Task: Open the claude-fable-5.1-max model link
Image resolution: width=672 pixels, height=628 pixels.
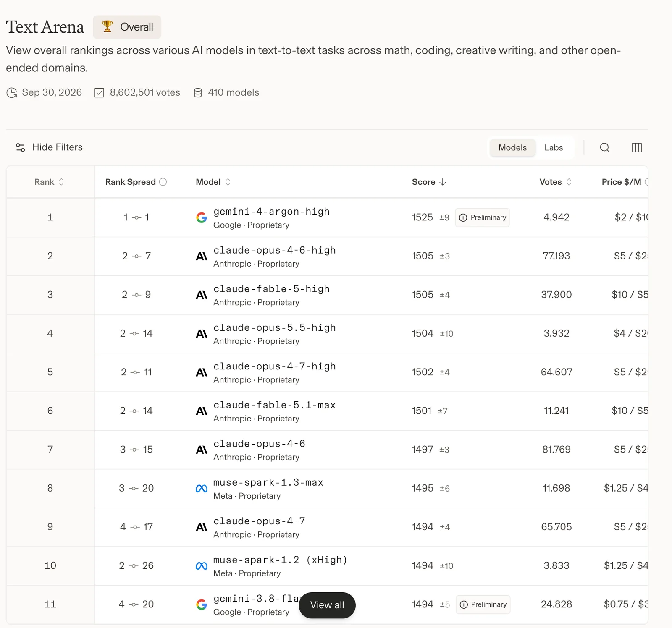Action: pyautogui.click(x=274, y=405)
